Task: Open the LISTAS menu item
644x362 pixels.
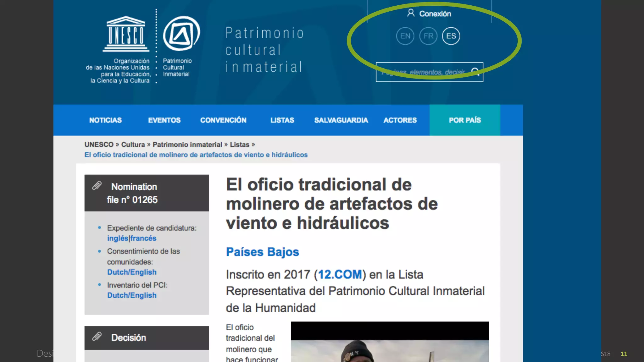Action: point(282,120)
